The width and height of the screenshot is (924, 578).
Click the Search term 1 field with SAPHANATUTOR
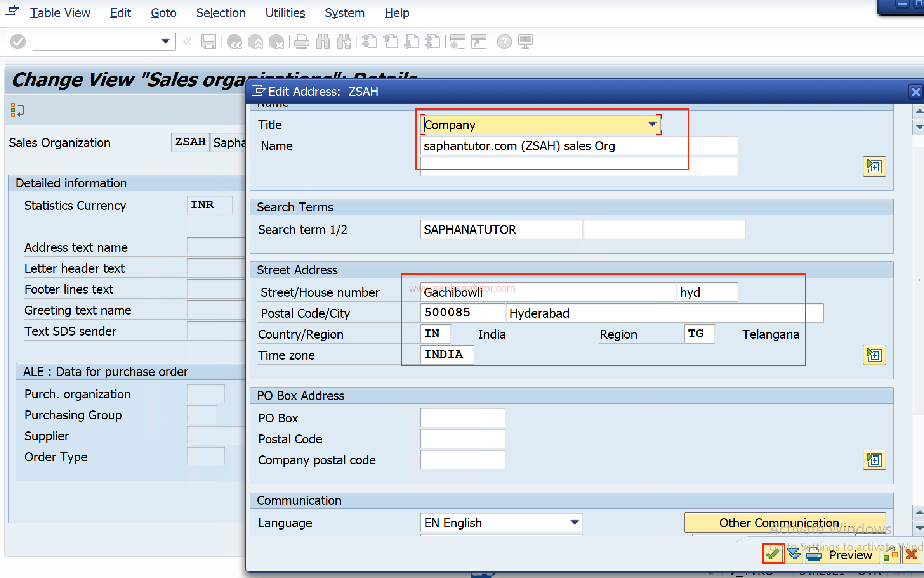[x=501, y=230]
